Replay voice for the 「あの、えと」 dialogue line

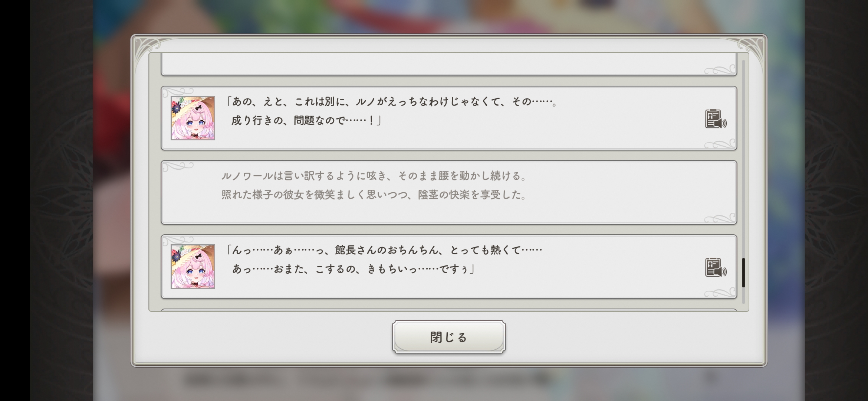pyautogui.click(x=716, y=119)
